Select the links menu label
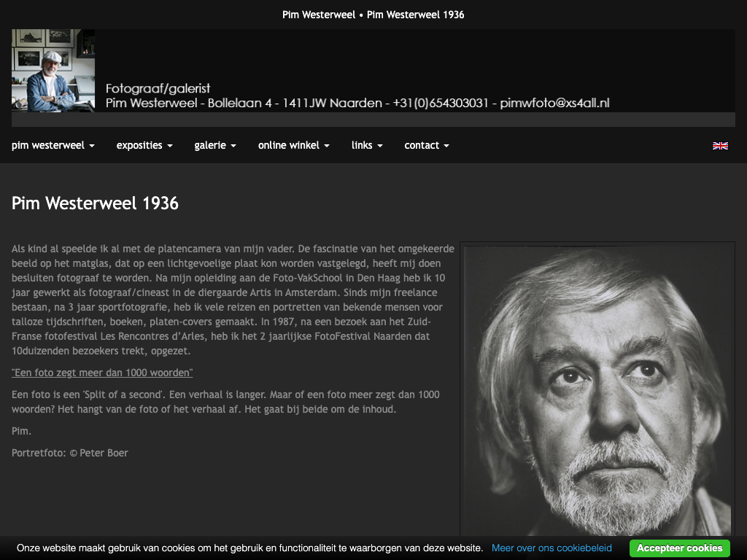 (x=362, y=145)
